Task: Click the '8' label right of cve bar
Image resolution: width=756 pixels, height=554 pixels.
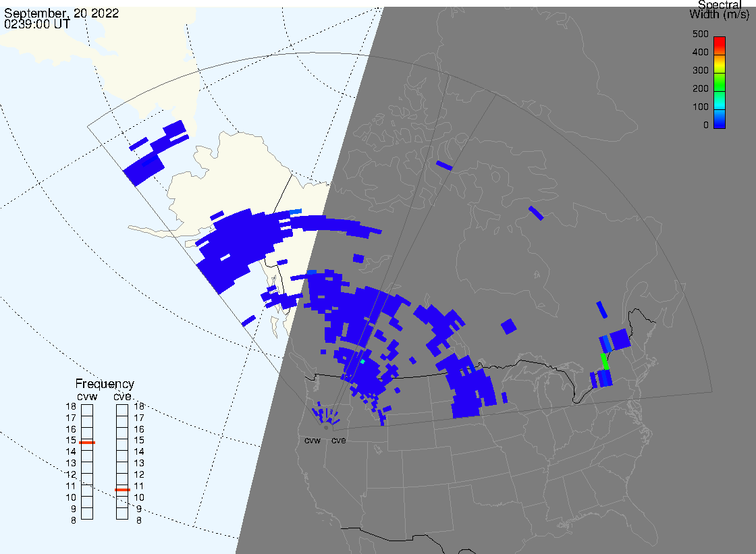Action: tap(139, 521)
